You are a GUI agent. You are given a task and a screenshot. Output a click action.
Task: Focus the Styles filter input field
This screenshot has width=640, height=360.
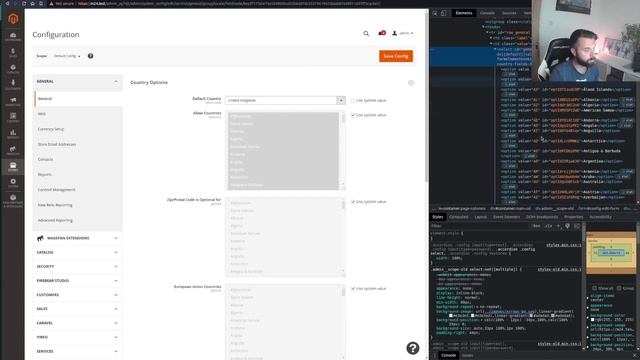tap(480, 226)
